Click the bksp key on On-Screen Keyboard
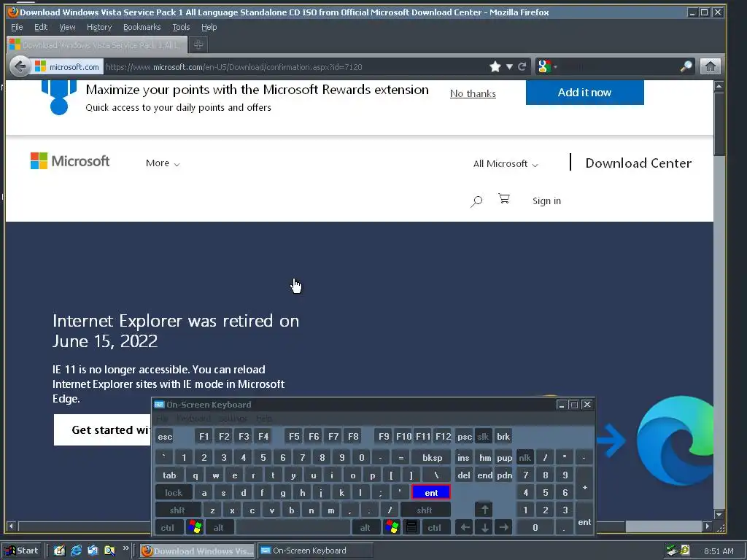Viewport: 747px width, 560px height. (432, 457)
